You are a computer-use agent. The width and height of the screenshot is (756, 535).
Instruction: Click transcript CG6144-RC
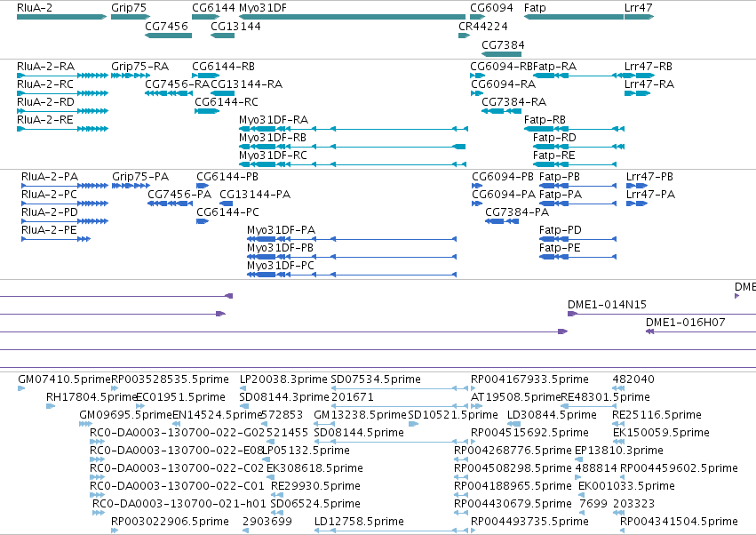[x=207, y=111]
